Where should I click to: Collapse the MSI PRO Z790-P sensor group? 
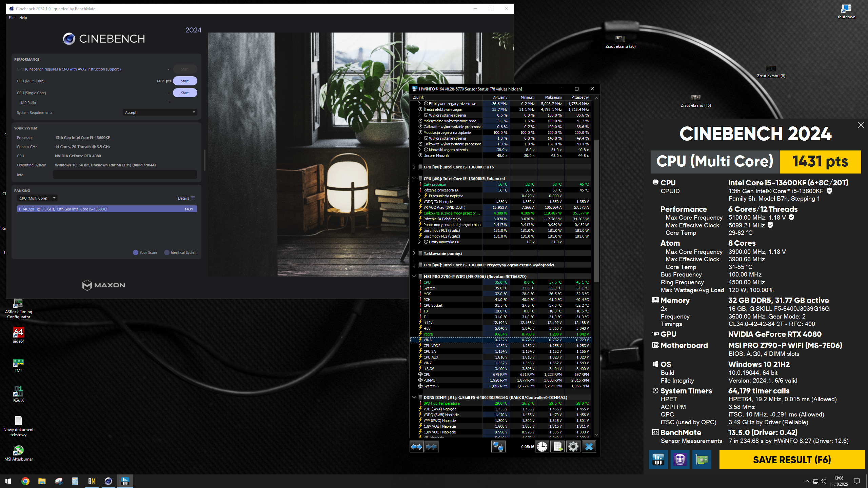[x=414, y=277]
